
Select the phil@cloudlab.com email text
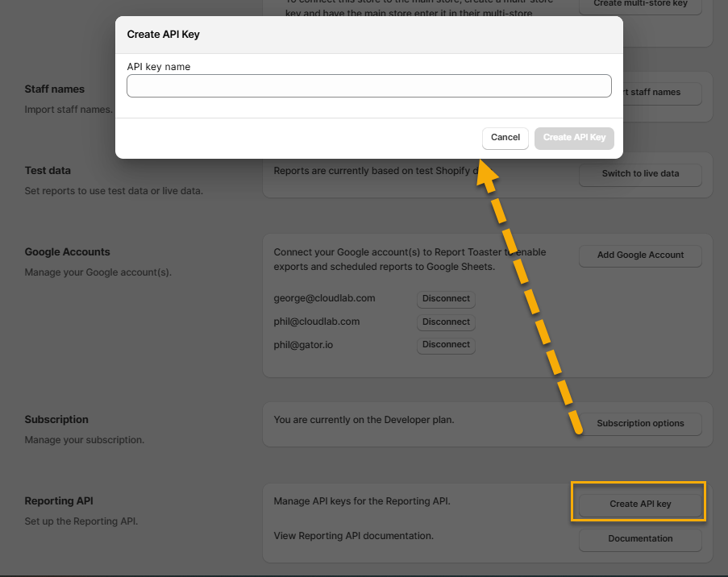pos(317,322)
